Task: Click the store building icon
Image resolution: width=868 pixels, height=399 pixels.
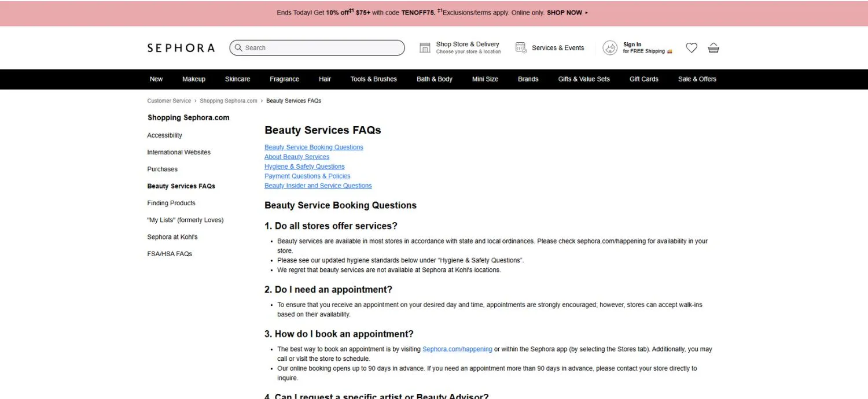Action: coord(425,48)
